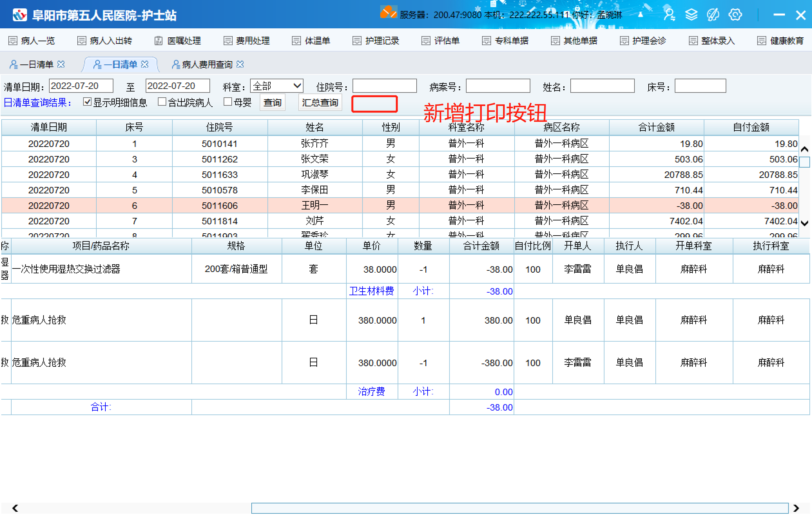The height and width of the screenshot is (515, 812).
Task: Uncheck the 显示明细信息 checkbox
Action: [87, 102]
